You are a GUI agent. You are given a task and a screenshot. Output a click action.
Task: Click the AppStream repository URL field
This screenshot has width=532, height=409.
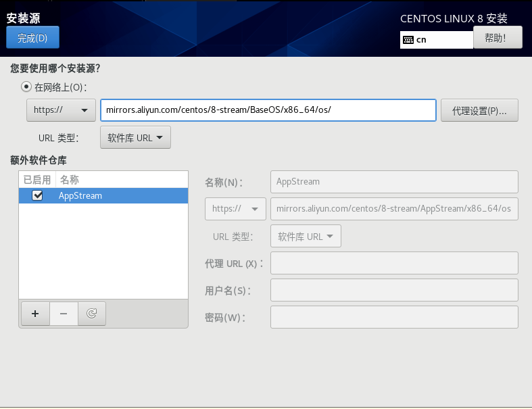394,209
